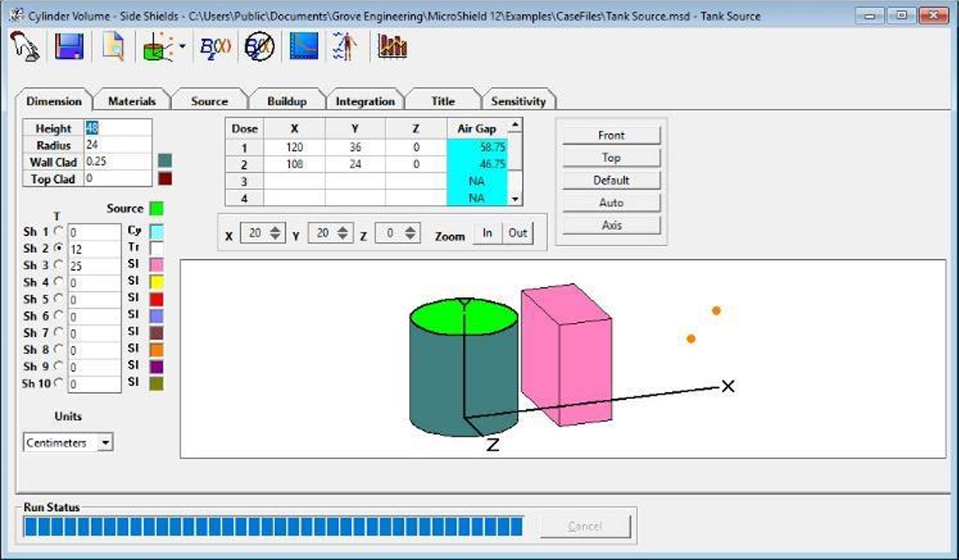959x560 pixels.
Task: Select the Sh 10 radio button
Action: pyautogui.click(x=59, y=383)
